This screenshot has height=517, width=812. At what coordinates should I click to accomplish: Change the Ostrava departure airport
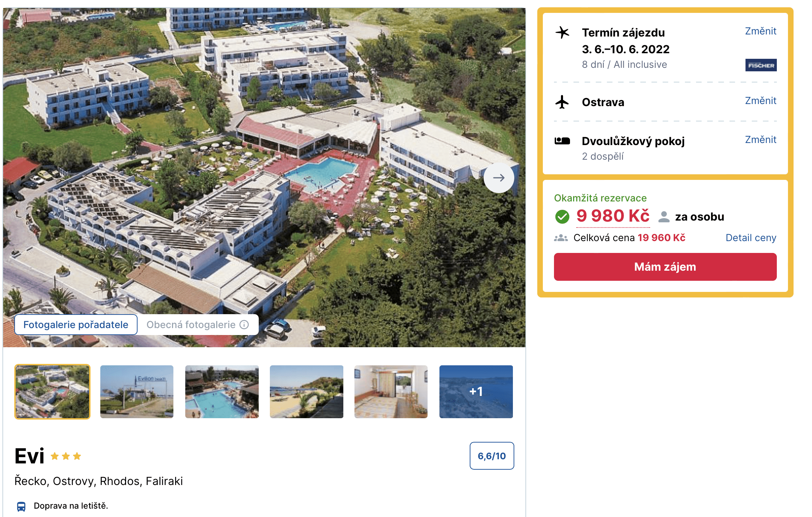pos(760,101)
